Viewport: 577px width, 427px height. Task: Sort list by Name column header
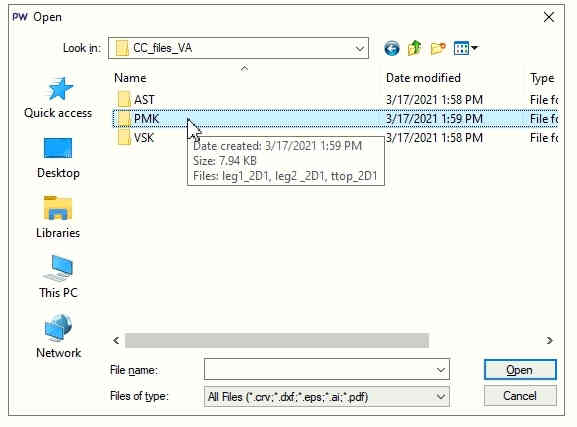pos(130,78)
